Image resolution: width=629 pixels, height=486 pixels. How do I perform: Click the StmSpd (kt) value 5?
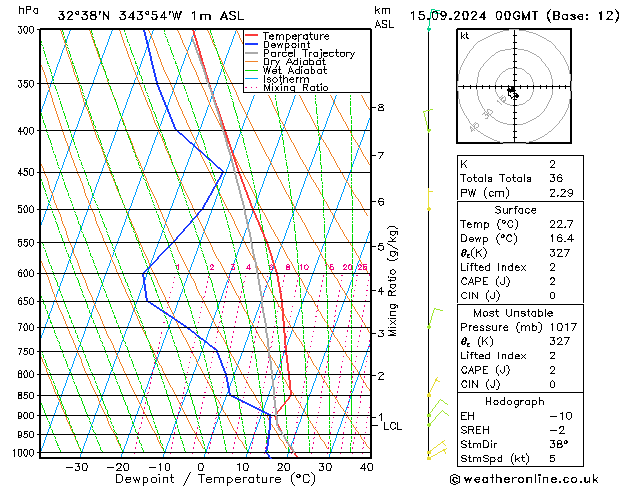click(x=552, y=459)
